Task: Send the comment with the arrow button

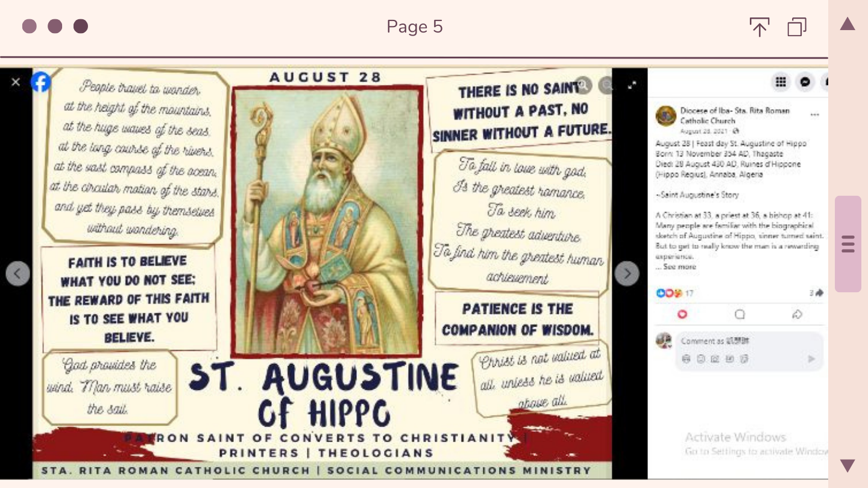Action: coord(811,359)
